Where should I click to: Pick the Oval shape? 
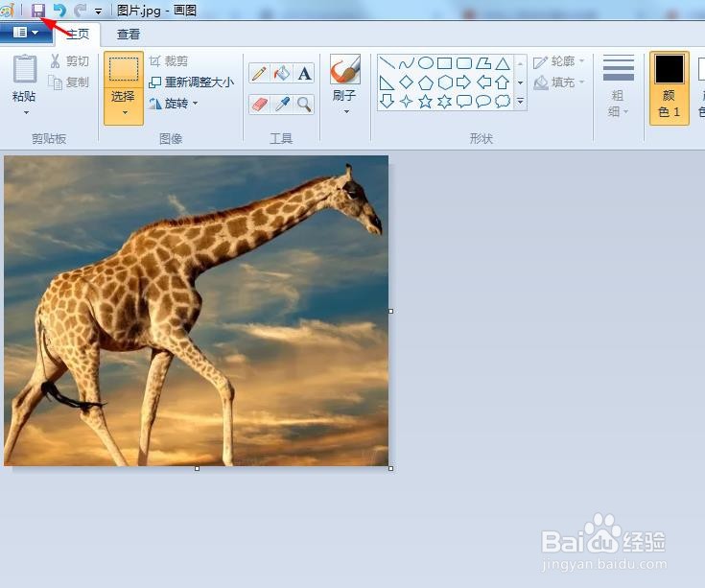pos(425,63)
